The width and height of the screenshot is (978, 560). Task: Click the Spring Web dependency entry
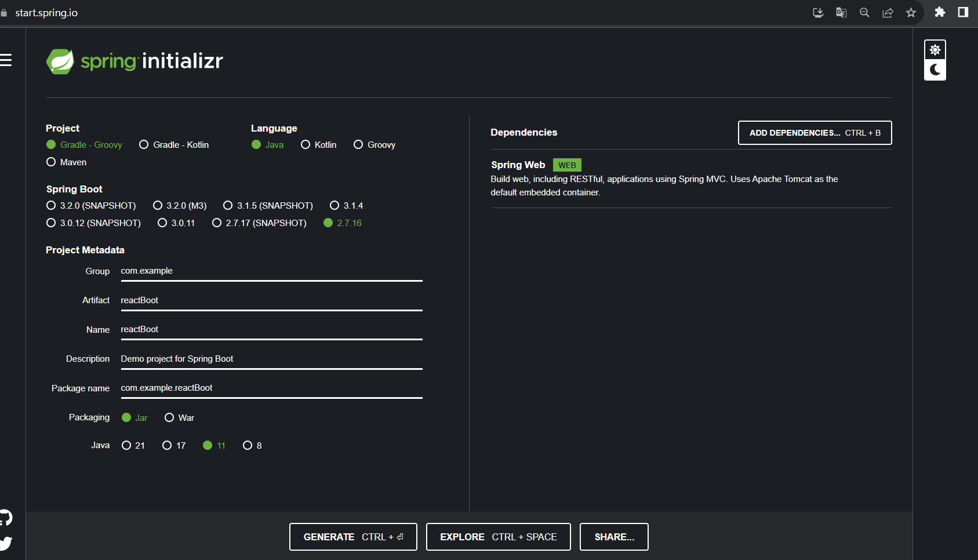point(691,179)
